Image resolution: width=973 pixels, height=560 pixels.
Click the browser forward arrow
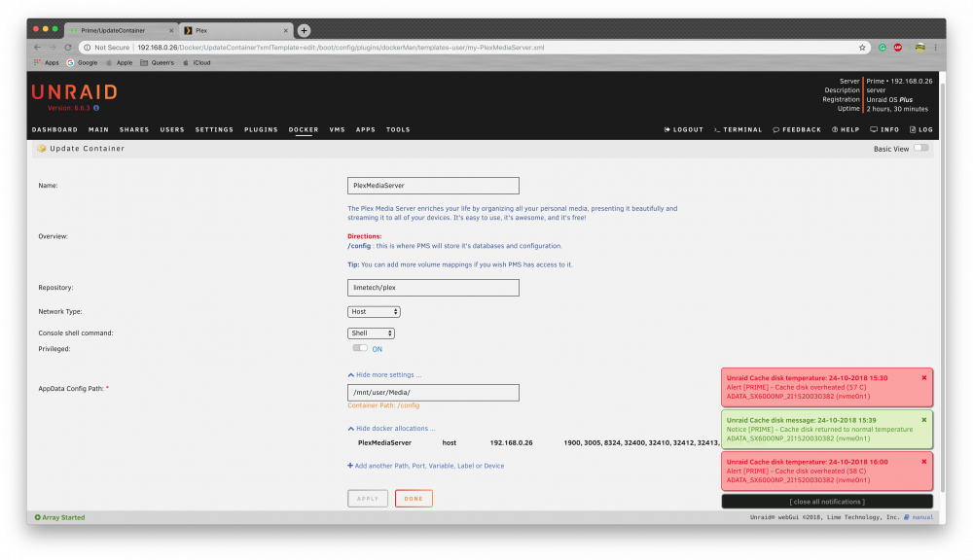53,47
